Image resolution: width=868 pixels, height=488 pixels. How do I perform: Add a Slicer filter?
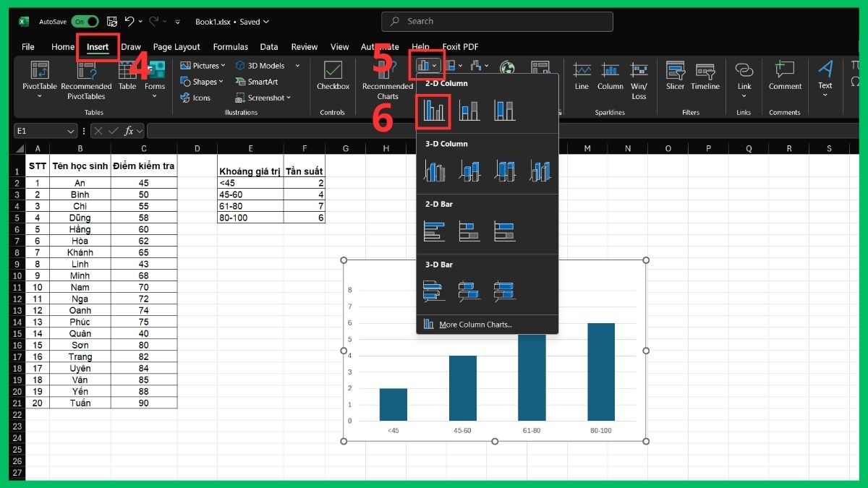click(x=675, y=77)
